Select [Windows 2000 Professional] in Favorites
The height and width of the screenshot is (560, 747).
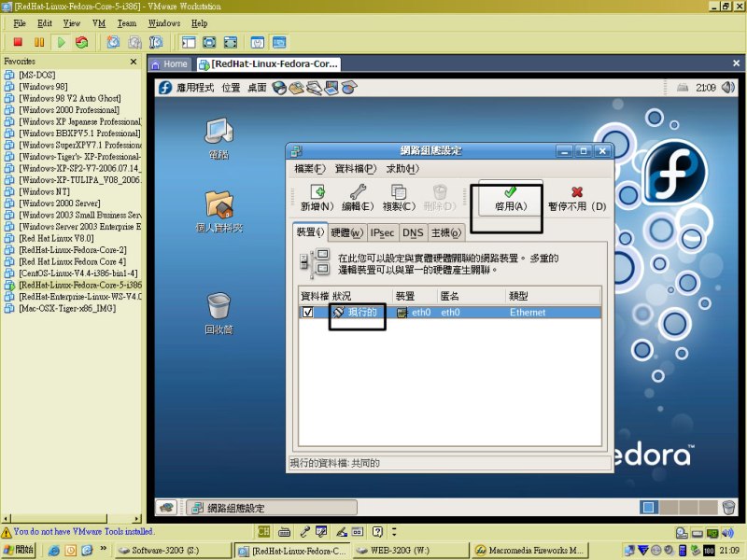click(69, 110)
